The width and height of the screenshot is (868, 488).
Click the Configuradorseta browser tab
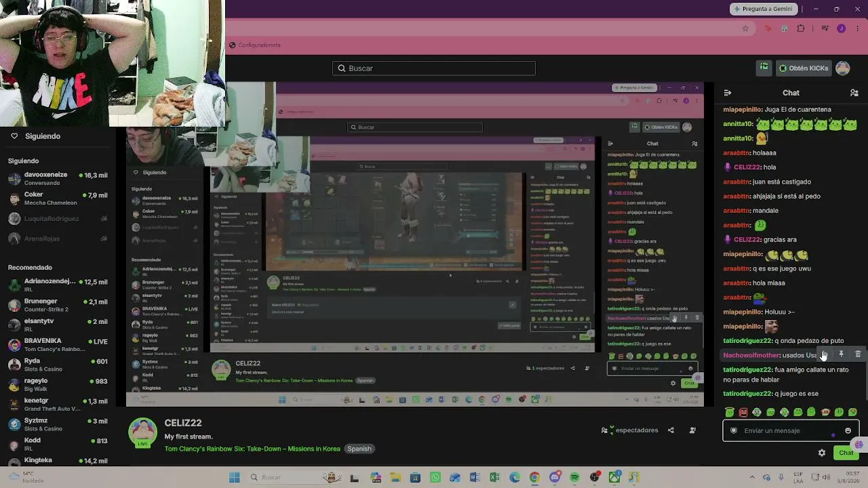(x=254, y=45)
